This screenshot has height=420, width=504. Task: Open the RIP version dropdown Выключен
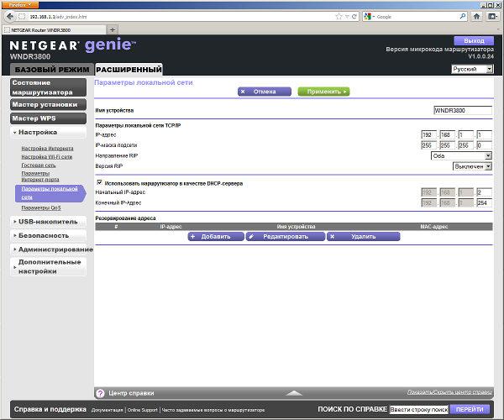(472, 166)
